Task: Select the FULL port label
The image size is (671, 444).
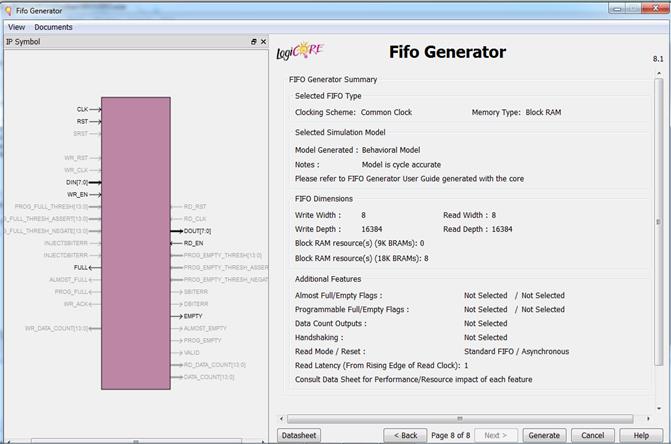Action: pos(80,267)
